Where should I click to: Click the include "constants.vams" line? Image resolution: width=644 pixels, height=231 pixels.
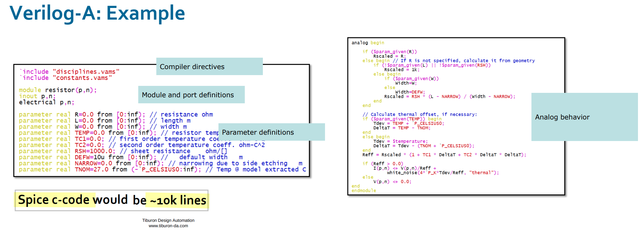coord(65,78)
